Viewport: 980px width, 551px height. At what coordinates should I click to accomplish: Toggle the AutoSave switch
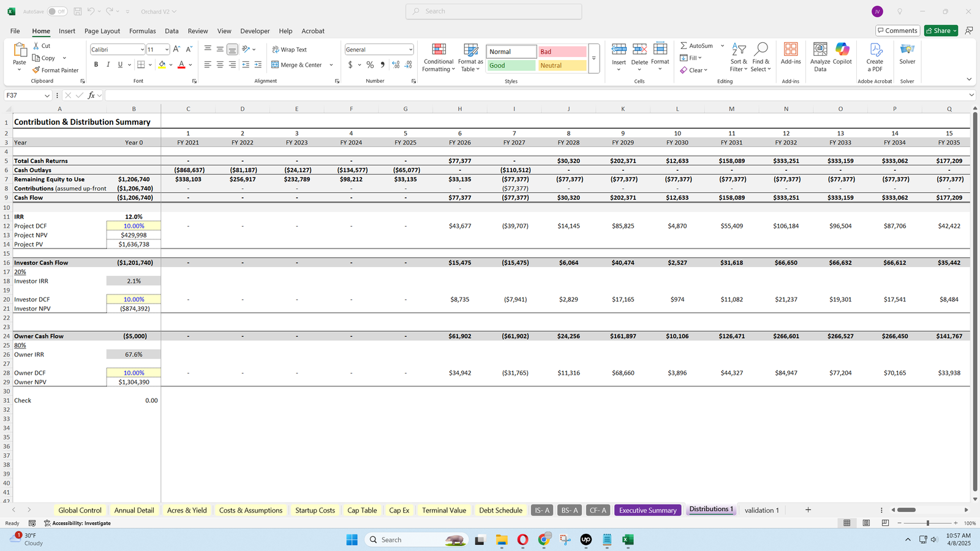[57, 12]
